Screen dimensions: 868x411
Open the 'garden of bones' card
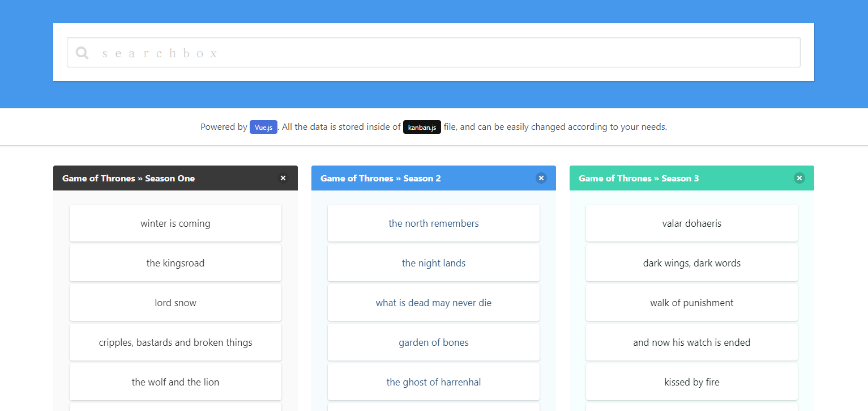(433, 342)
